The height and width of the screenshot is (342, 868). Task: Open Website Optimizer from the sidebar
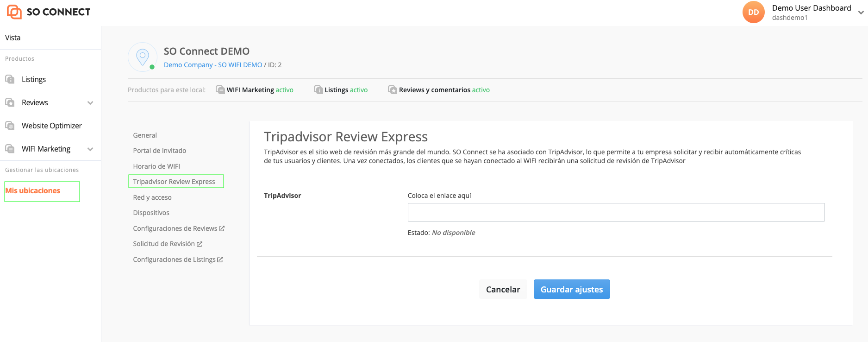[x=52, y=126]
